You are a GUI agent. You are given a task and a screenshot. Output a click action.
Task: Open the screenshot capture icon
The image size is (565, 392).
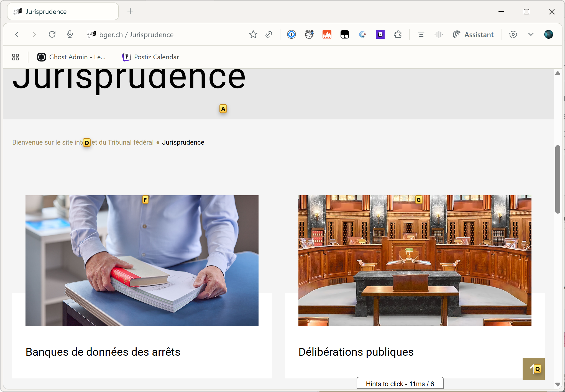pyautogui.click(x=513, y=35)
